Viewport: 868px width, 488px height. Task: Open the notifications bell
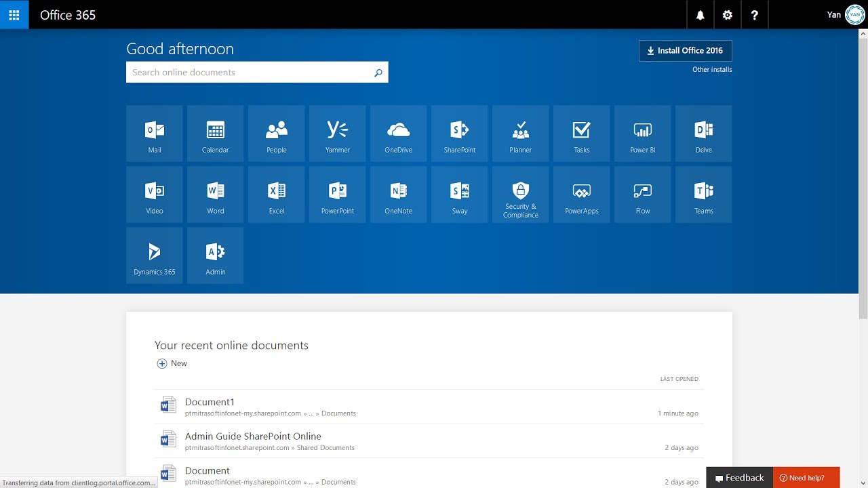click(x=701, y=15)
